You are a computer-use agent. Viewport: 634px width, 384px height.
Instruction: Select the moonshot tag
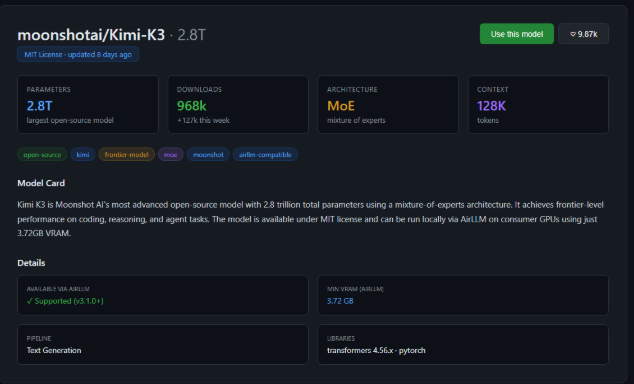(208, 154)
